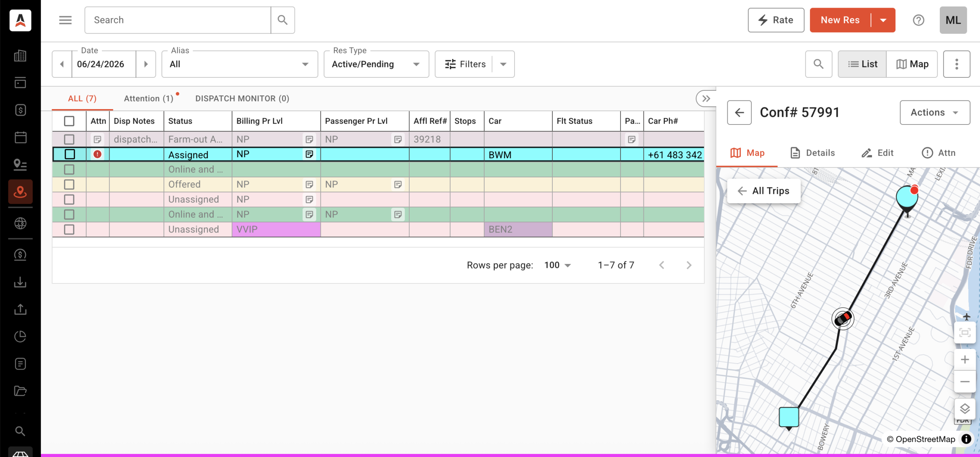
Task: Click the Rate button
Action: 776,20
